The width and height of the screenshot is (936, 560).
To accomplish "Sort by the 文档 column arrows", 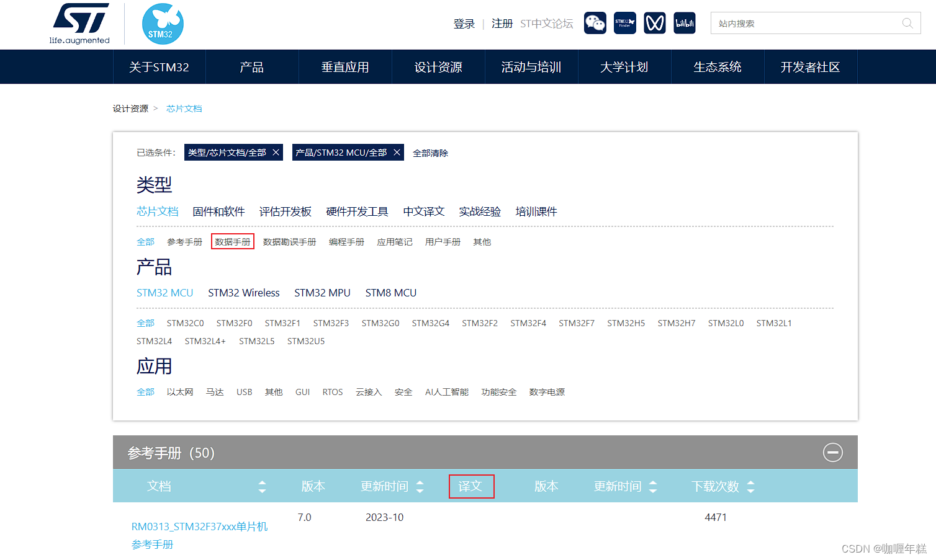I will [262, 487].
